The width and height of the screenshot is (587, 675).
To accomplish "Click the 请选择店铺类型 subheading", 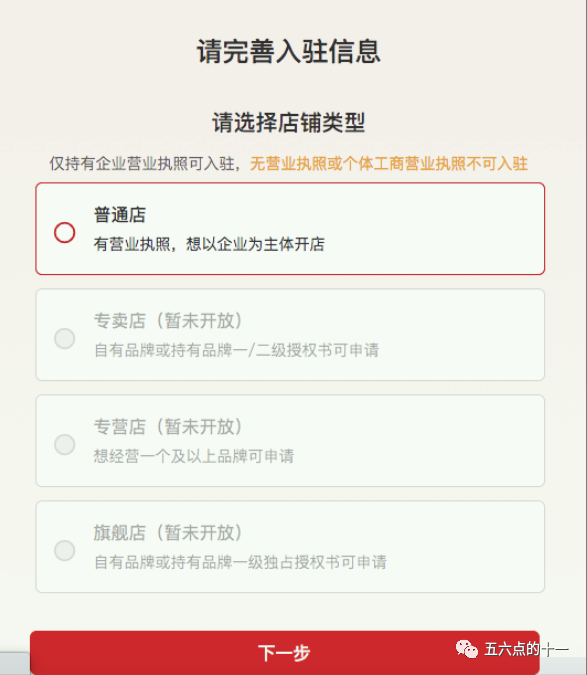I will click(x=289, y=122).
